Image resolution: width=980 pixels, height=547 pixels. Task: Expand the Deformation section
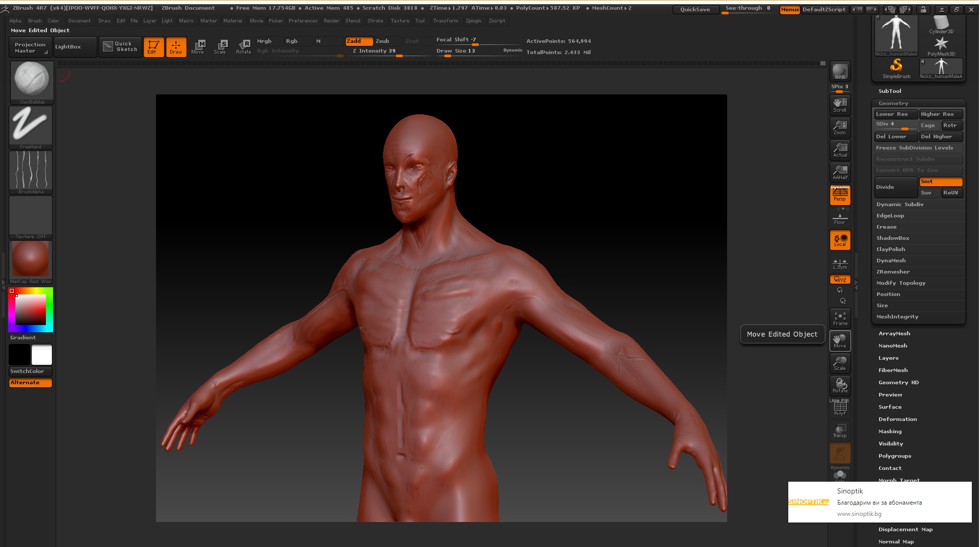[x=897, y=419]
